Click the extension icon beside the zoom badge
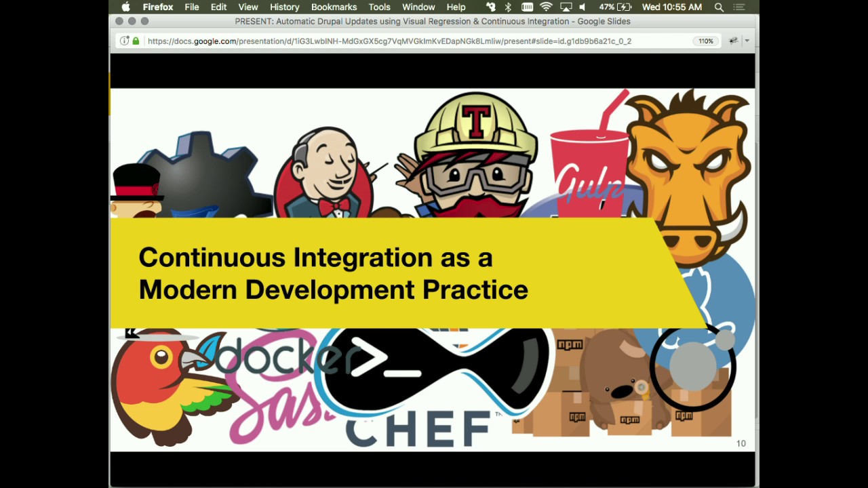 [x=733, y=41]
